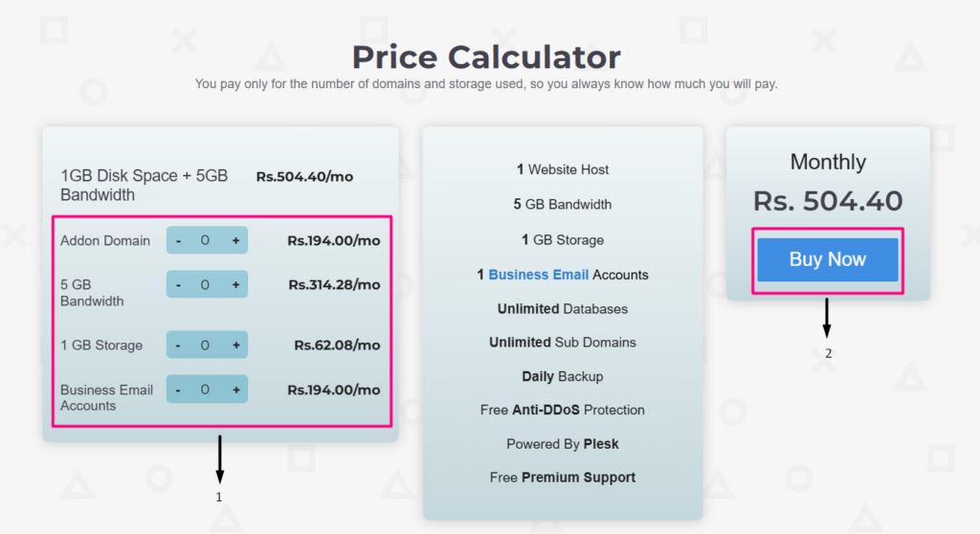Click the Business Email Accounts quantity value
Viewport: 980px width, 534px height.
point(206,389)
